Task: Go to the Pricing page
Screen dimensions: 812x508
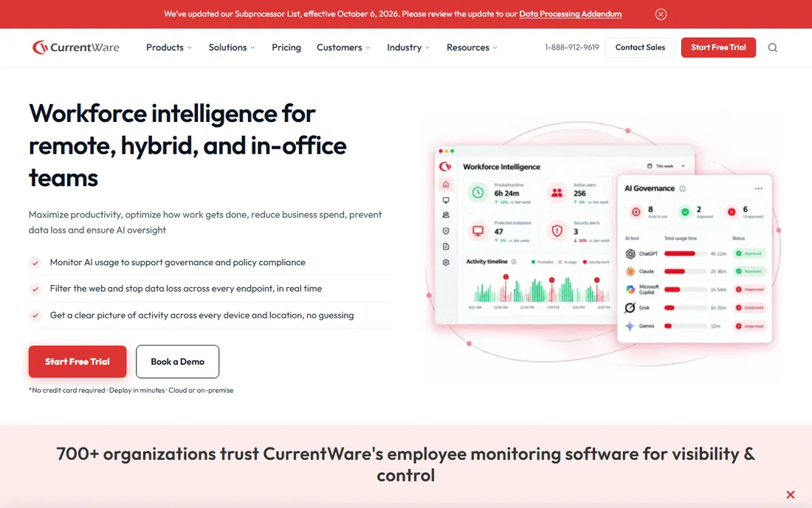Action: [x=286, y=47]
